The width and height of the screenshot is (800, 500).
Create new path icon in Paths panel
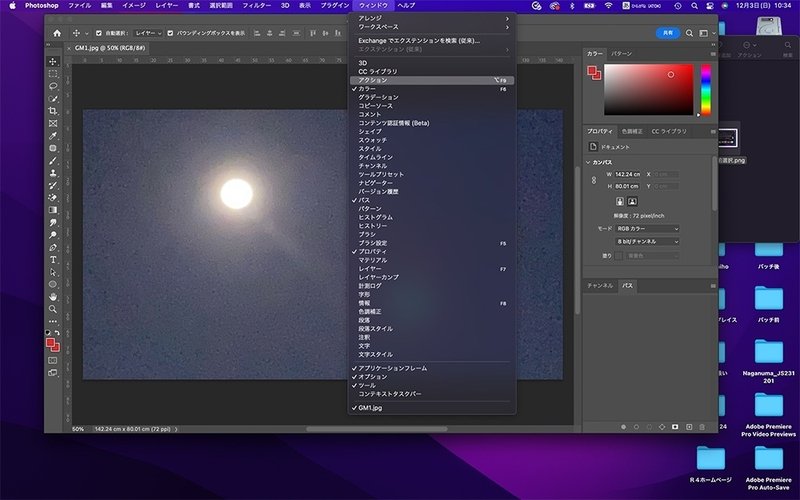click(x=689, y=427)
